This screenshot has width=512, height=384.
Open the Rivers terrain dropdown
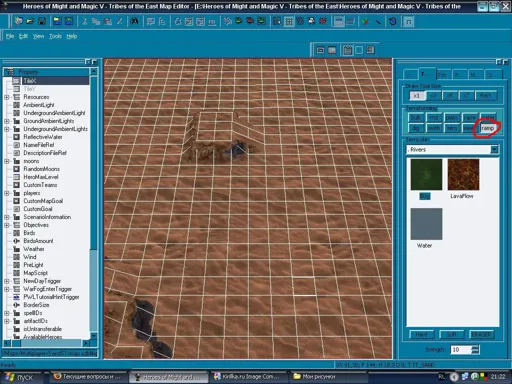[494, 150]
